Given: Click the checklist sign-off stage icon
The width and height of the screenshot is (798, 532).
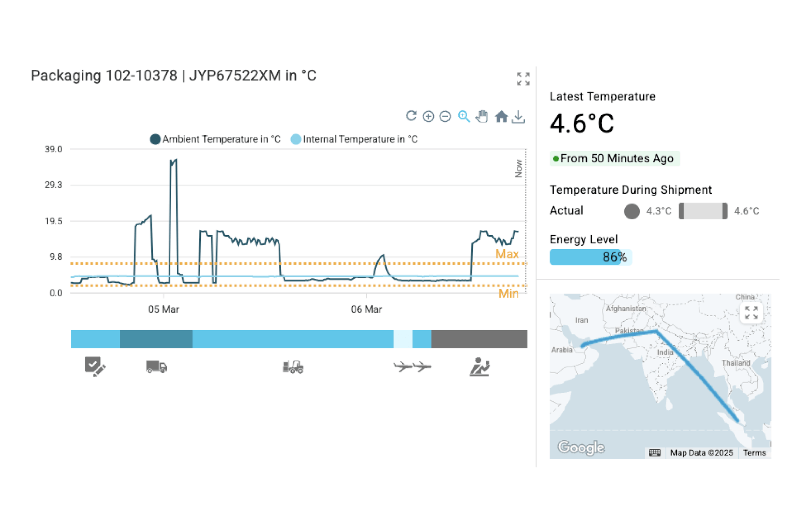Looking at the screenshot, I should [95, 366].
